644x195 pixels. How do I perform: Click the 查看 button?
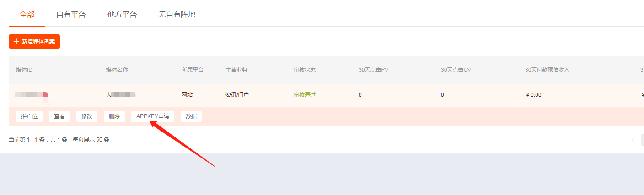click(x=59, y=116)
